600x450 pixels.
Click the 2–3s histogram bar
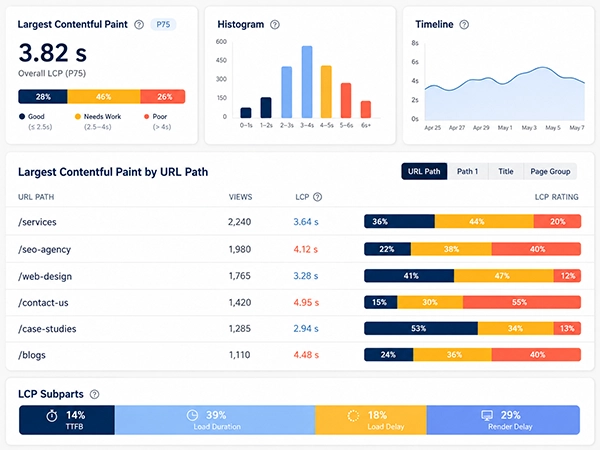287,92
